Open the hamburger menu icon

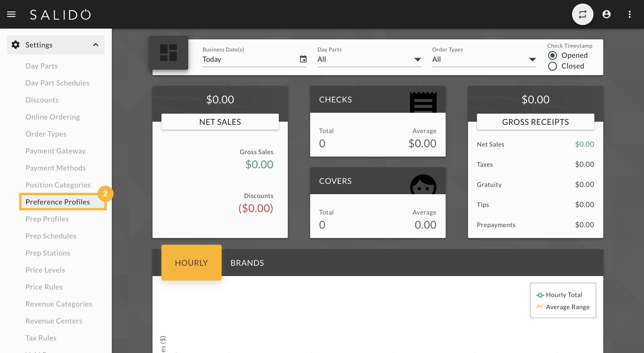point(11,14)
